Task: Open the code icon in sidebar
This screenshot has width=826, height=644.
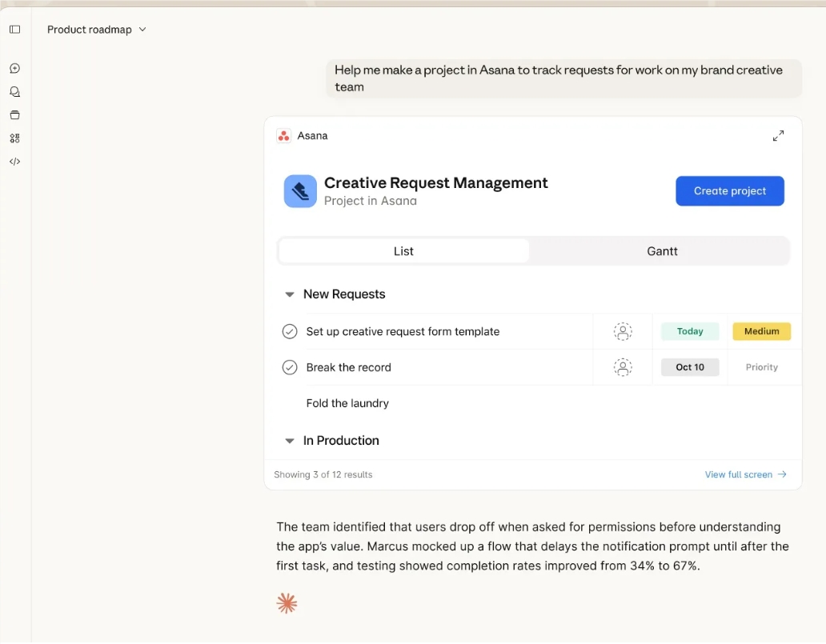Action: point(14,162)
